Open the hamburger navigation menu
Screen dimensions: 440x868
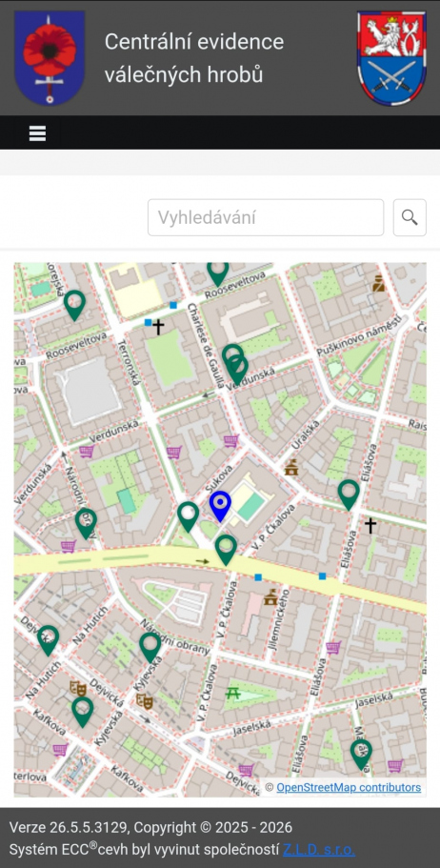pos(37,133)
